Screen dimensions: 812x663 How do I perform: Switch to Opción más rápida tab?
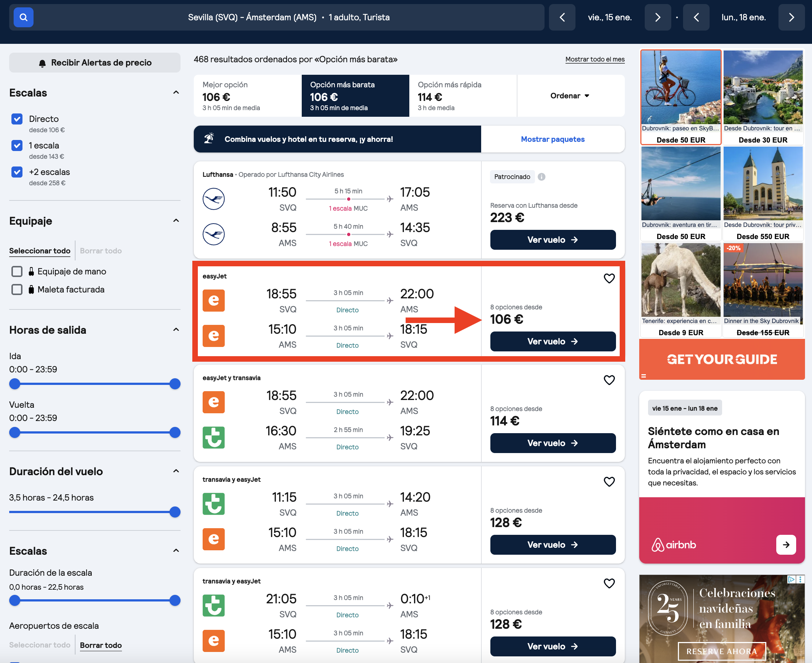(x=463, y=96)
